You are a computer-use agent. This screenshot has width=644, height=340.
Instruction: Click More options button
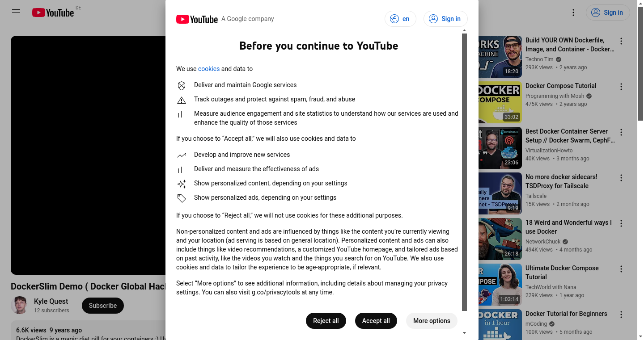pos(432,321)
